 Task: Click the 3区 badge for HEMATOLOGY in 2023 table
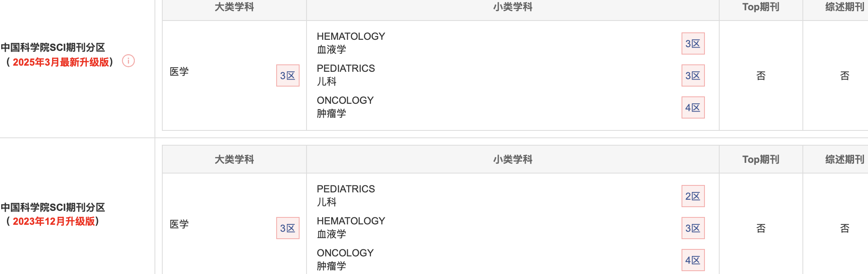[693, 228]
